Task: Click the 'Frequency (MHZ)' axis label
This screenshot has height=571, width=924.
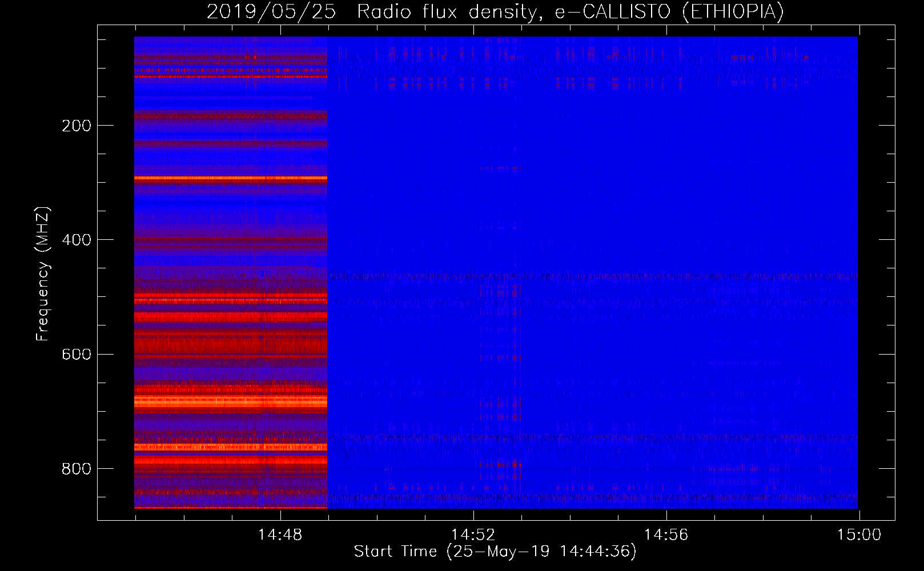Action: pos(43,274)
